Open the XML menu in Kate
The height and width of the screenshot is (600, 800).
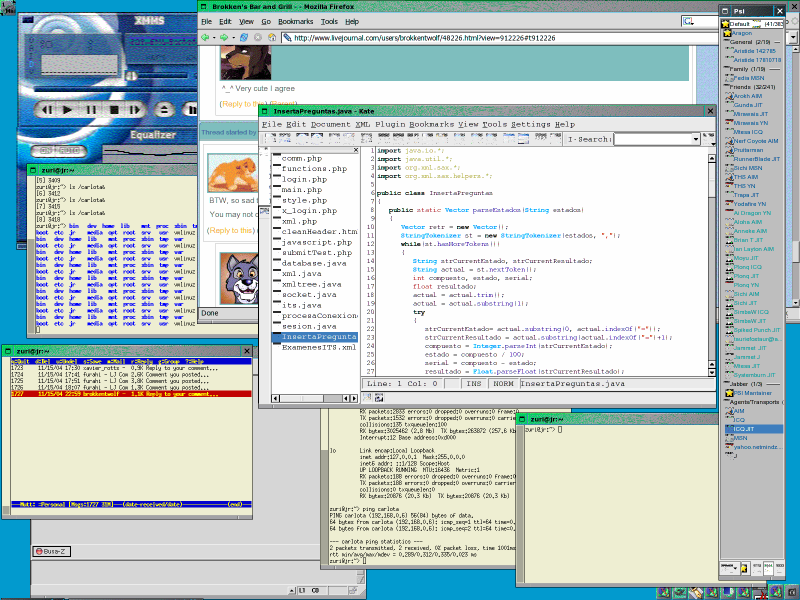(363, 124)
